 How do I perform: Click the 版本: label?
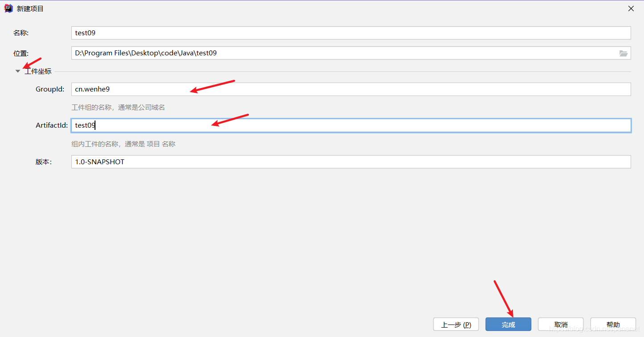pos(44,162)
